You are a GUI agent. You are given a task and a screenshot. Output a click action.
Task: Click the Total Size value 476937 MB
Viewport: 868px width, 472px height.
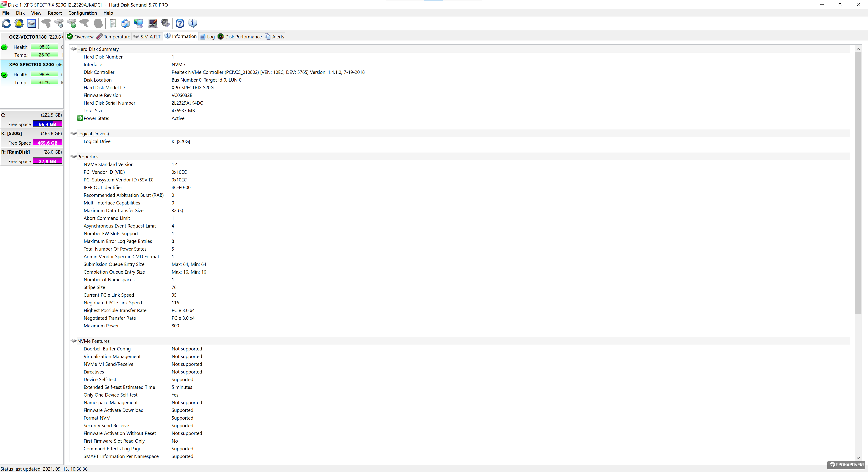point(183,111)
